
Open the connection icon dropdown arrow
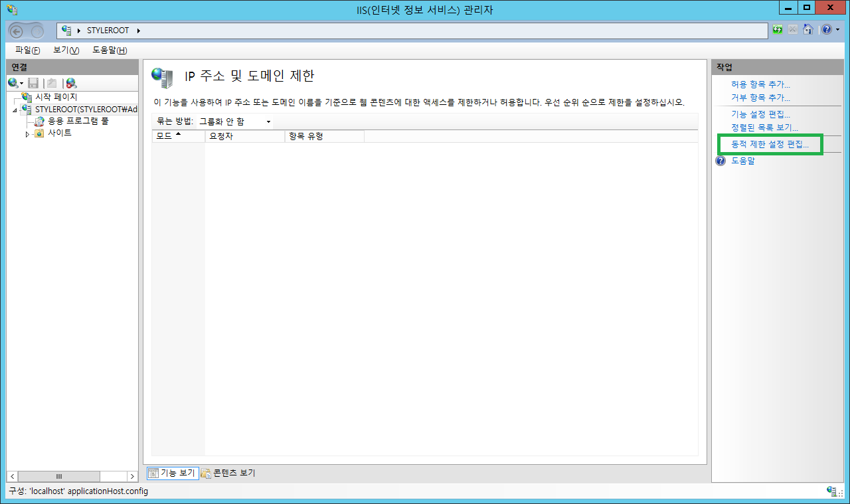click(x=22, y=84)
